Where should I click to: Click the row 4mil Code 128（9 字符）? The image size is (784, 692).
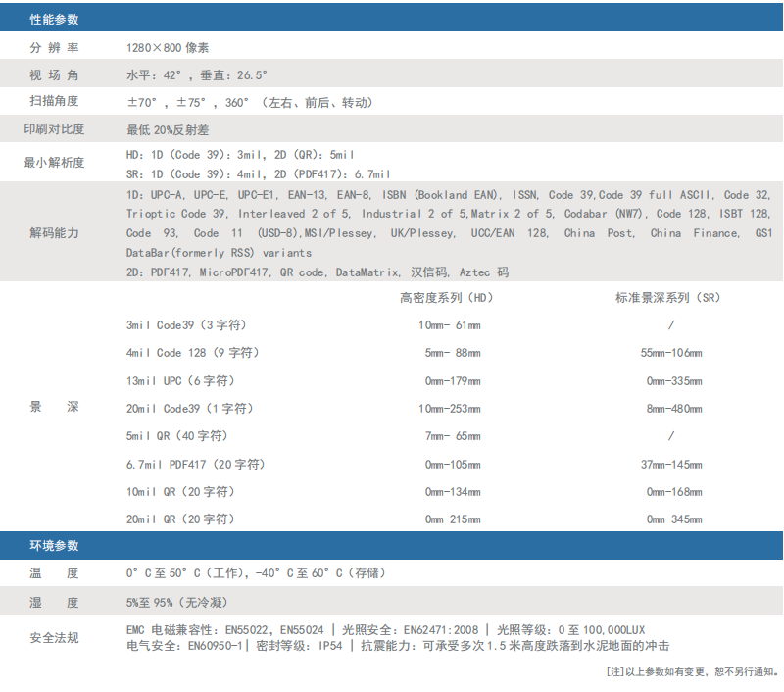pos(192,353)
